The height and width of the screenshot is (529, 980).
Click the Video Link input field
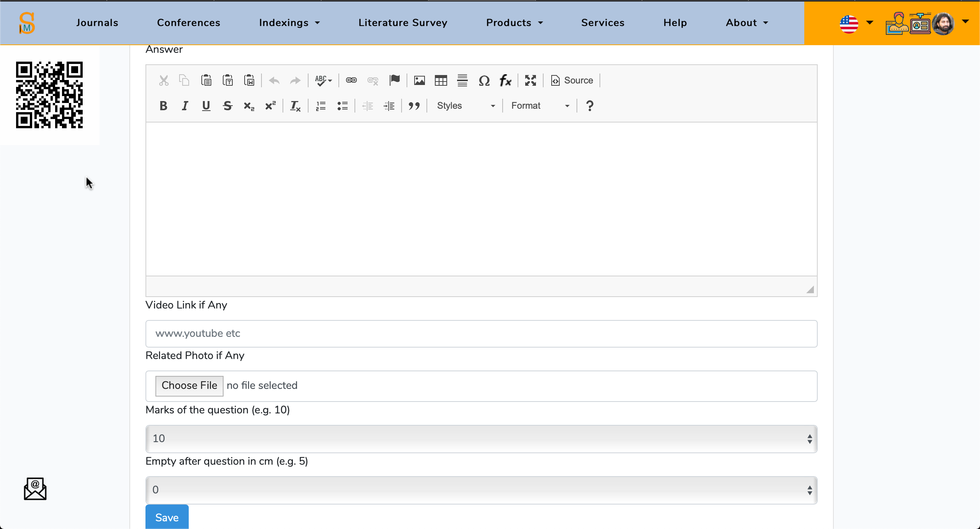(x=481, y=333)
